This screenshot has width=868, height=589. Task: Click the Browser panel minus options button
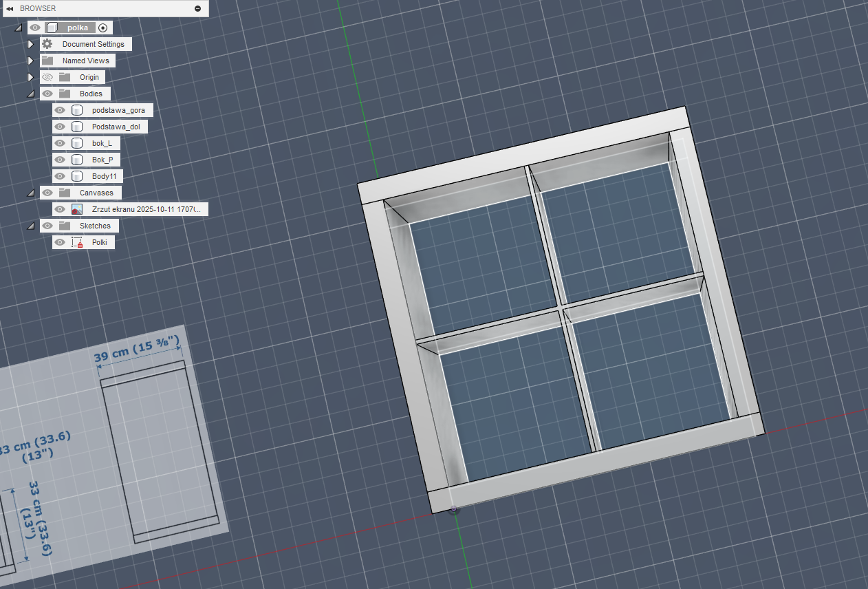click(x=198, y=8)
